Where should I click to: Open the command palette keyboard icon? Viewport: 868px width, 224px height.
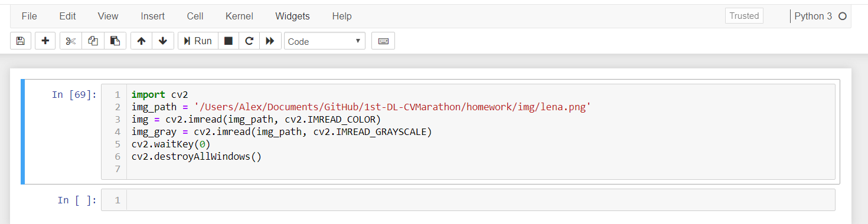[383, 41]
